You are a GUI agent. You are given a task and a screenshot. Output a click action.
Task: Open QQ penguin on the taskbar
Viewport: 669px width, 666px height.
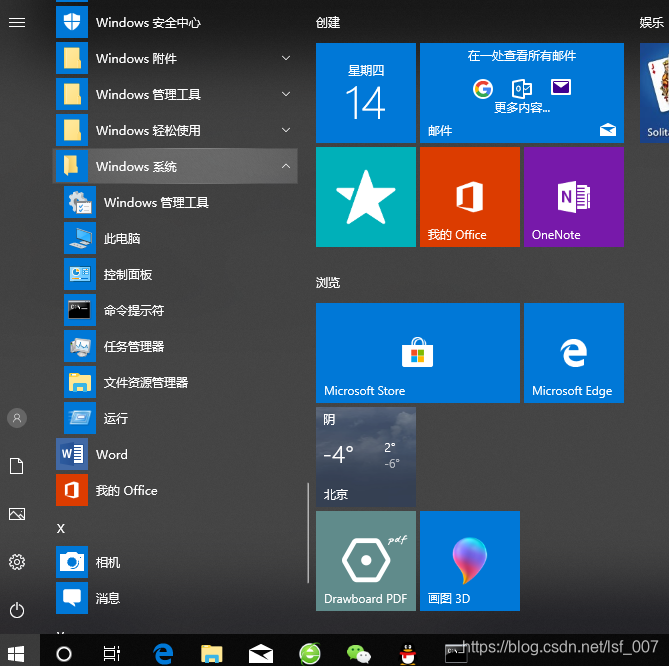coord(408,653)
